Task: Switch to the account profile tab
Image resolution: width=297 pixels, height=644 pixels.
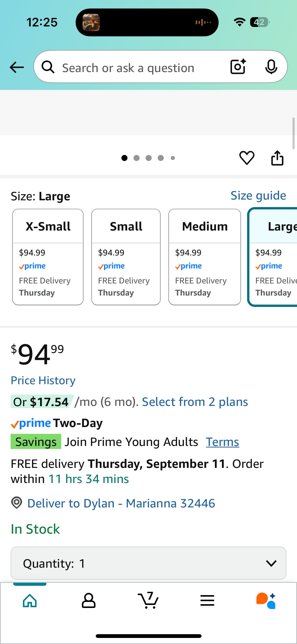Action: 89,600
